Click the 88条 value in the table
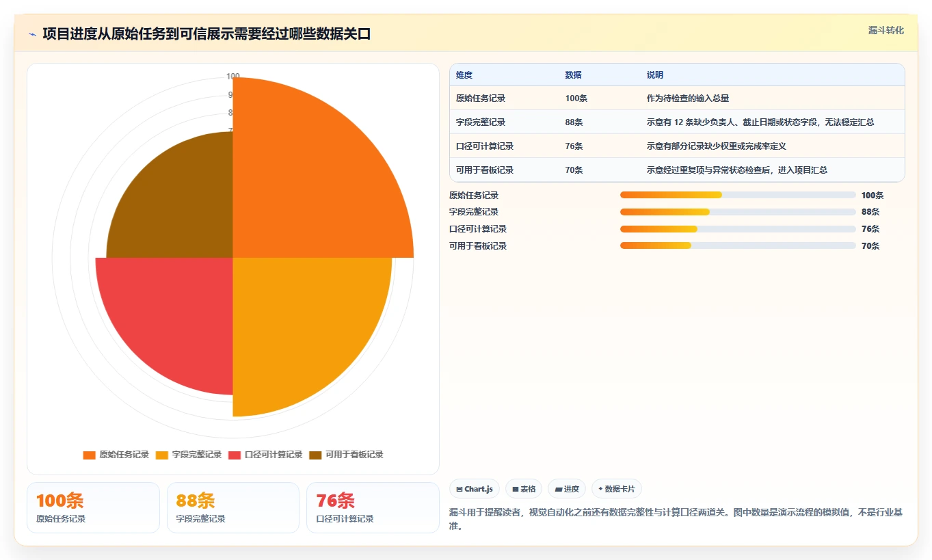This screenshot has width=932, height=560. 574,122
